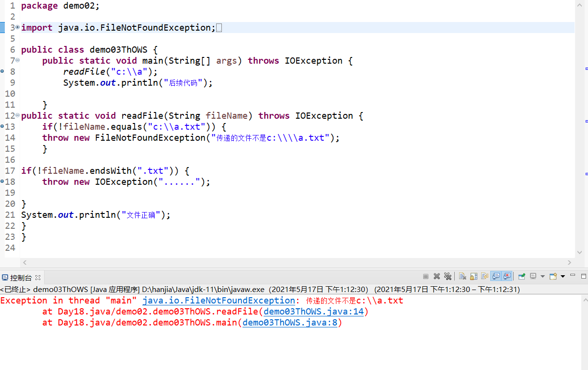Screen dimensions: 588x370
Task: Click breakpoint marker on line 13
Action: [2, 126]
